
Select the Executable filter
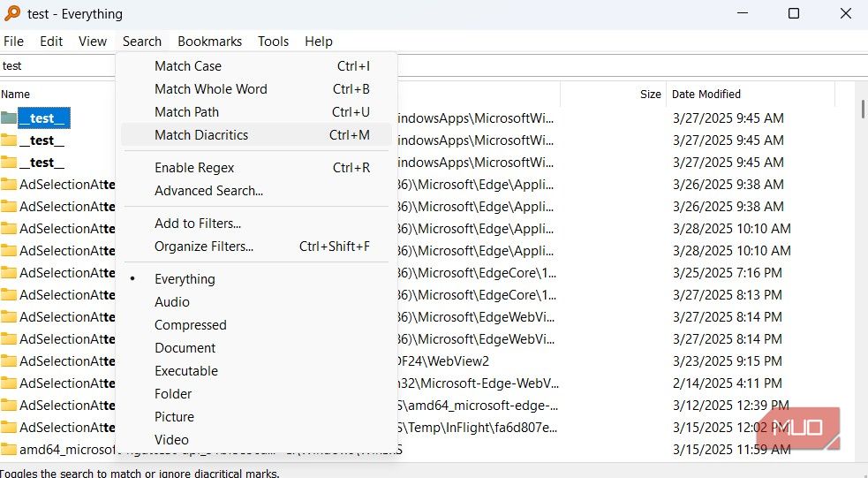pyautogui.click(x=256, y=371)
